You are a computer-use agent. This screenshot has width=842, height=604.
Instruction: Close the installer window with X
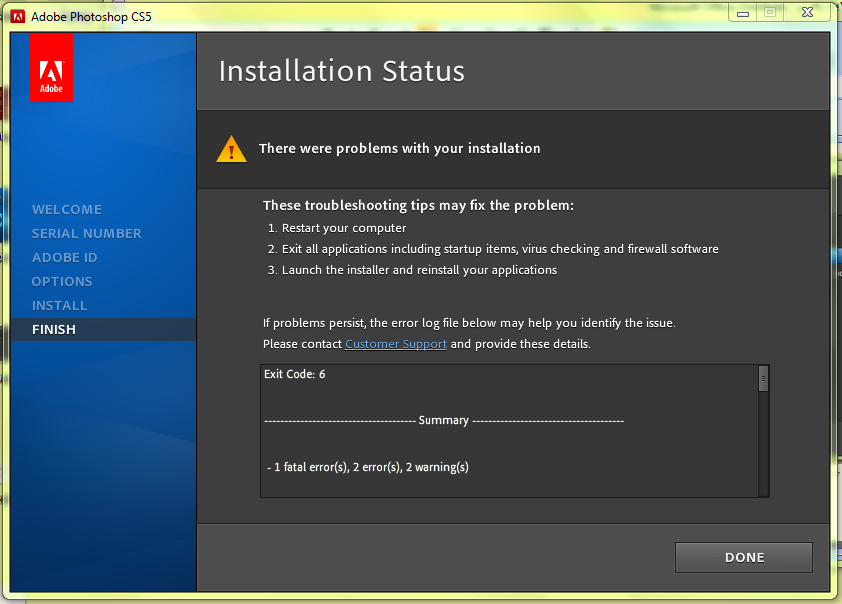click(807, 13)
